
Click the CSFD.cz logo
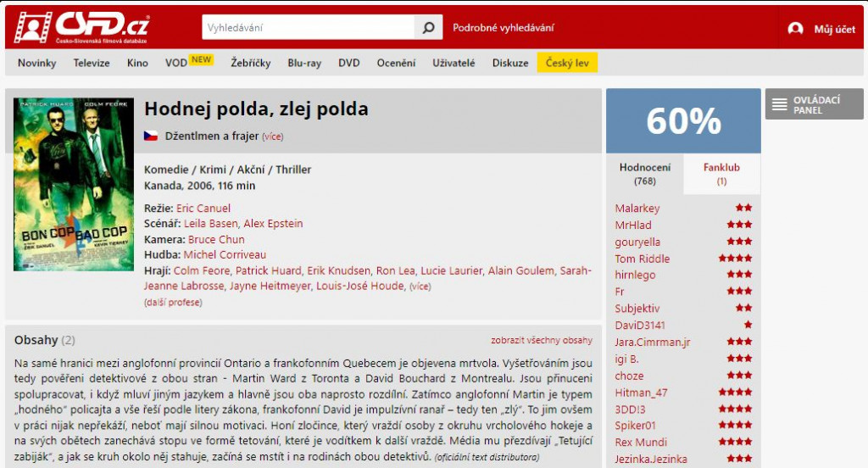click(81, 28)
